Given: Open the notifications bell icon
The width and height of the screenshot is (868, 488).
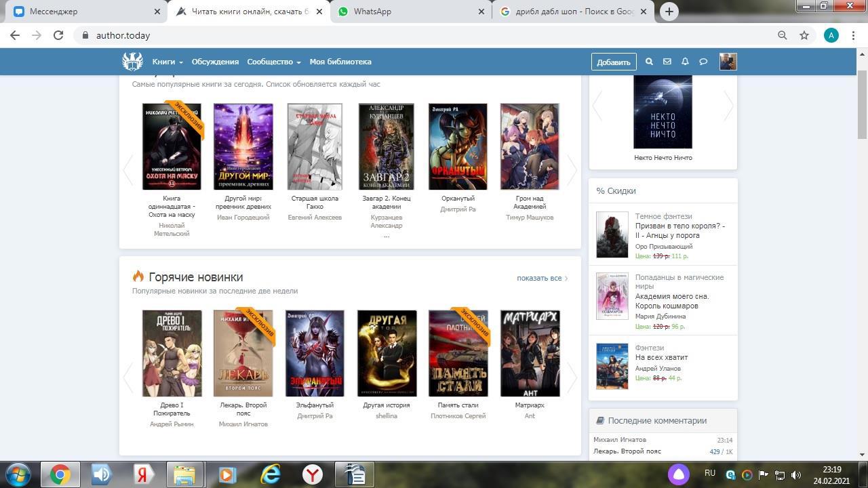Looking at the screenshot, I should 685,62.
